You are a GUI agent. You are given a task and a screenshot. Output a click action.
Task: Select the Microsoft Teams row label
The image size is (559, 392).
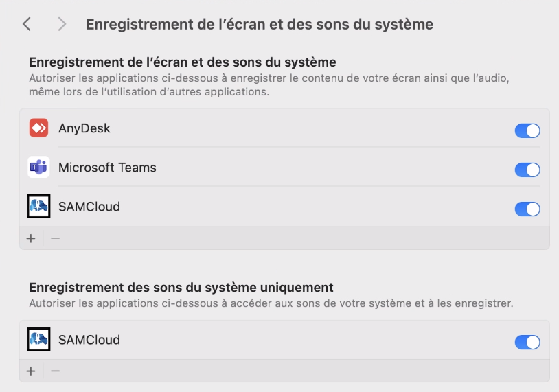pos(107,168)
